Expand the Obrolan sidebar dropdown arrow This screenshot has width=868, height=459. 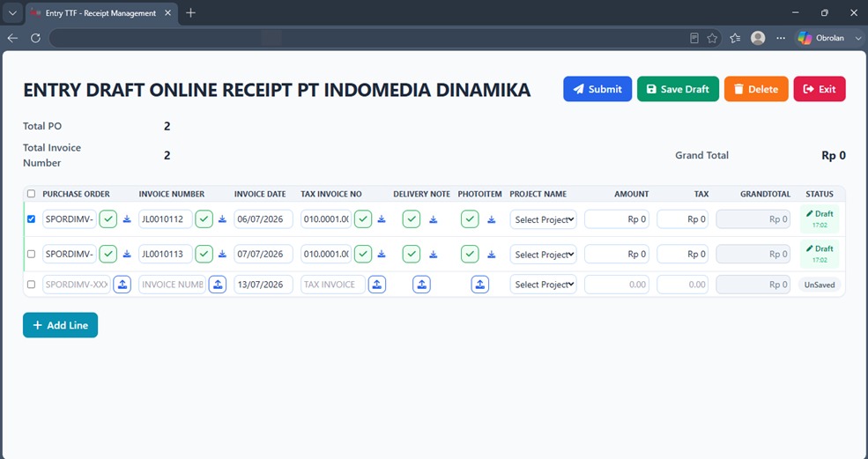[857, 38]
